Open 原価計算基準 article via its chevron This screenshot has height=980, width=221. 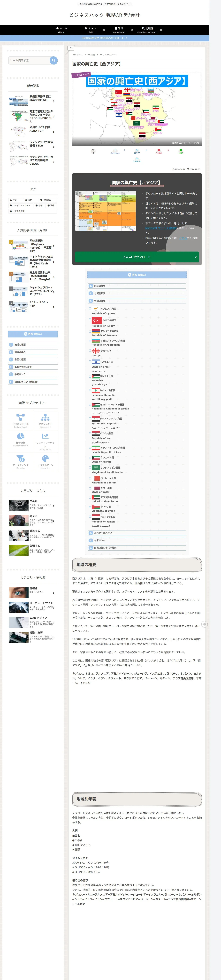click(x=54, y=101)
